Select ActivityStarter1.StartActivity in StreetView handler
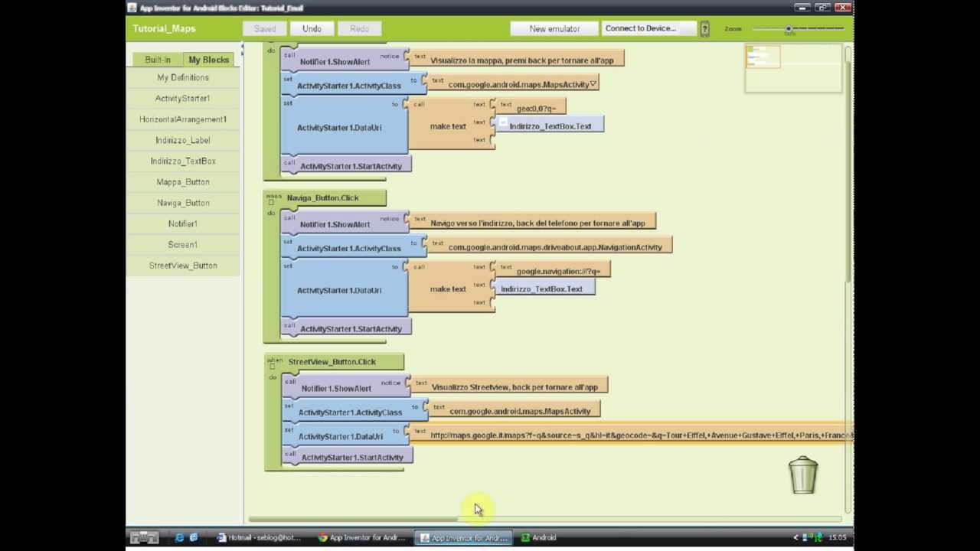The image size is (980, 551). pos(347,457)
